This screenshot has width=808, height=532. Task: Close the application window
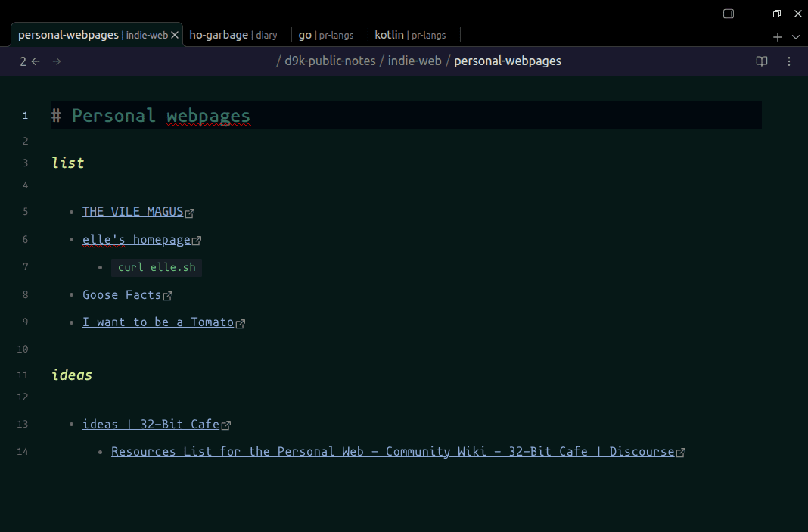point(797,14)
